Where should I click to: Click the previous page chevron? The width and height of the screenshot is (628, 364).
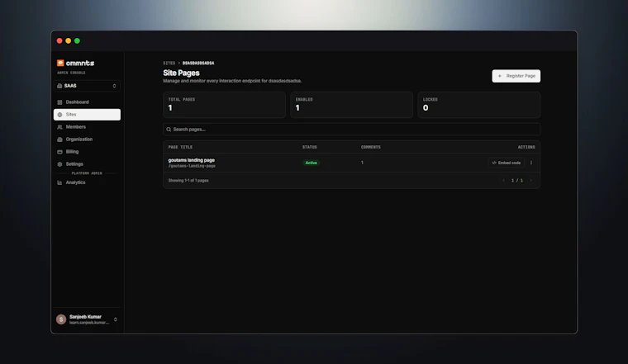[x=503, y=181]
